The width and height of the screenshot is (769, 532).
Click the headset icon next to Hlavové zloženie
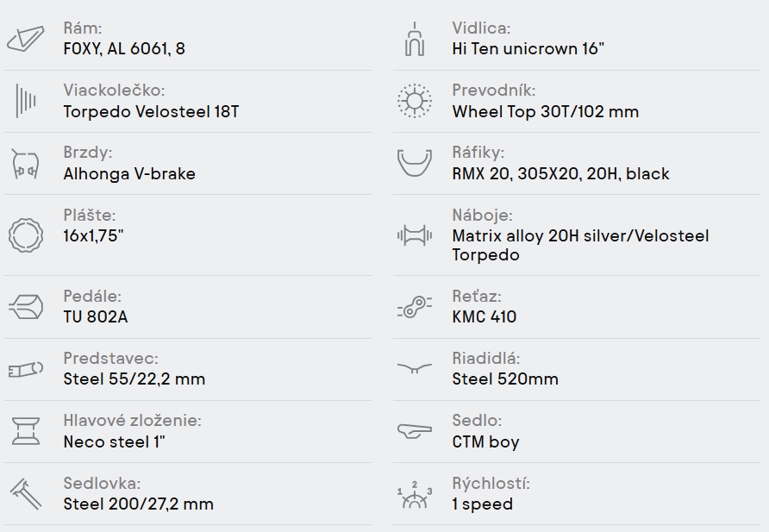click(x=26, y=431)
